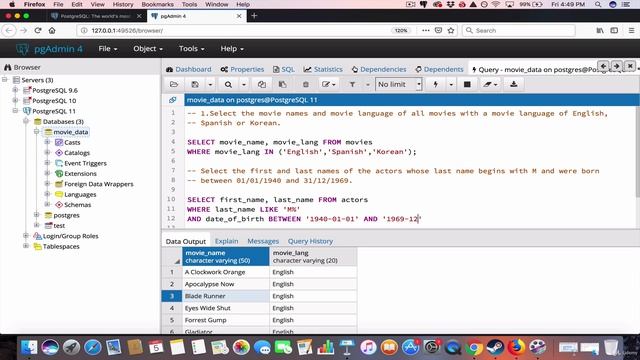Open the Clear eraser dropdown
640x360 pixels.
point(490,84)
